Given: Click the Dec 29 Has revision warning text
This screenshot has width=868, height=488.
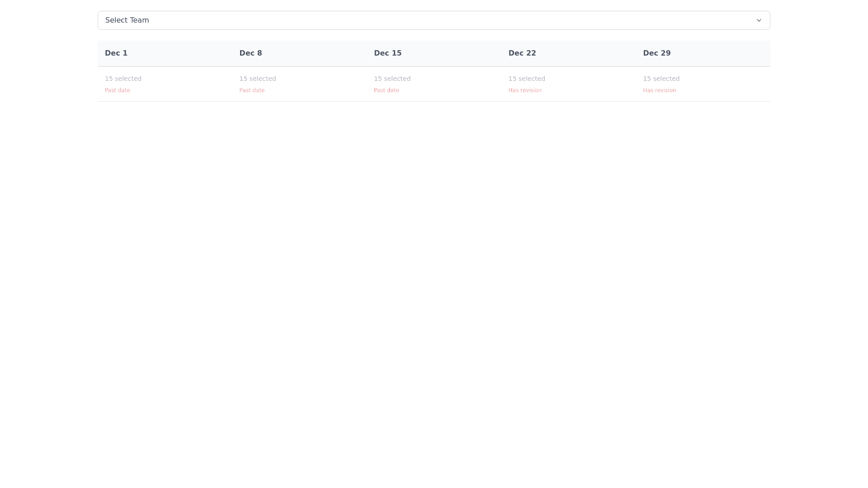Looking at the screenshot, I should [x=659, y=90].
